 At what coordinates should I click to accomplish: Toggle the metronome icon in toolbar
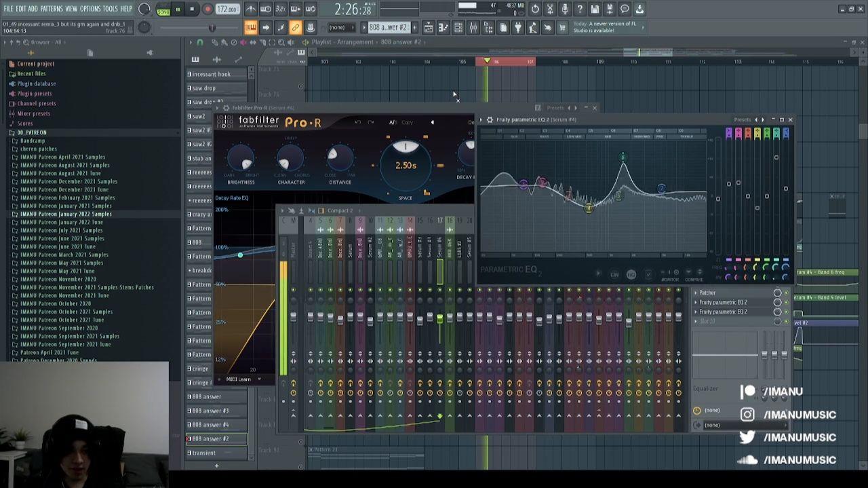(251, 10)
